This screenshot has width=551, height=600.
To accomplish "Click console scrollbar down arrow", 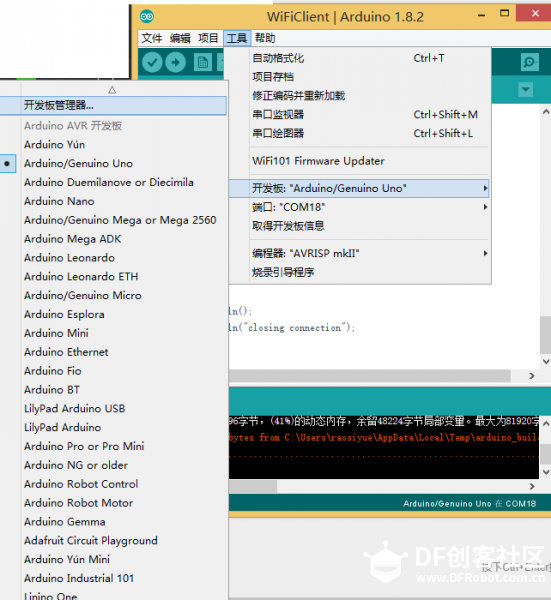I will 546,472.
